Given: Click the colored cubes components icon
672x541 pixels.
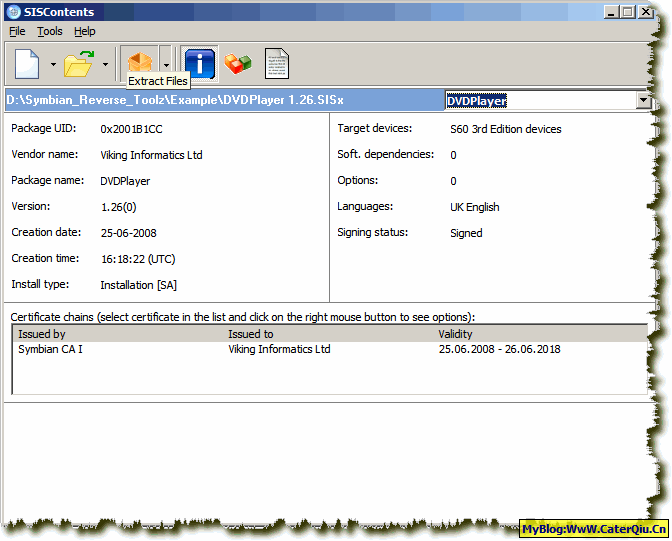Looking at the screenshot, I should pyautogui.click(x=238, y=63).
